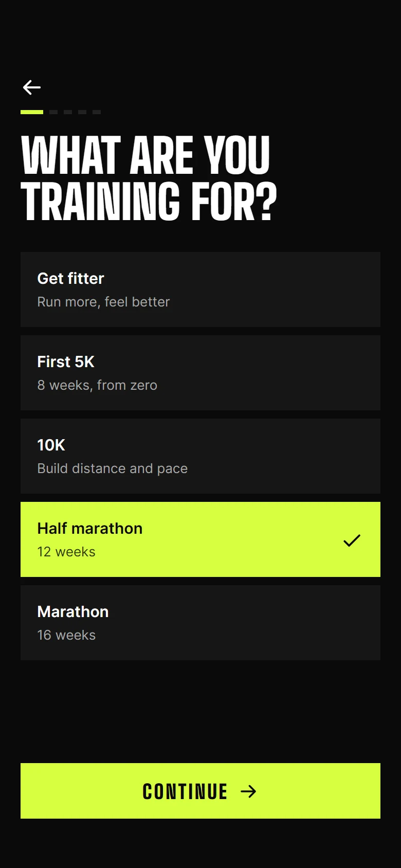Choose the First 5K option
This screenshot has height=868, width=401.
click(200, 373)
